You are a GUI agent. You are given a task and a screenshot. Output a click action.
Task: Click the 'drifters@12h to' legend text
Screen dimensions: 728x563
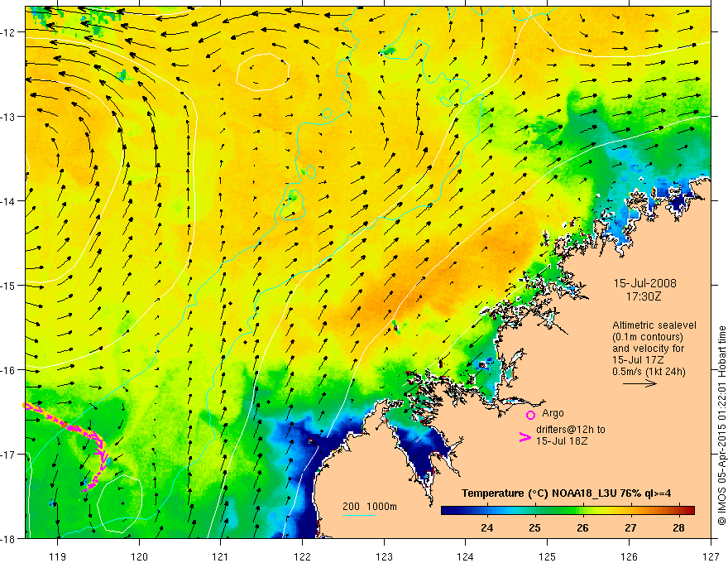pos(571,430)
